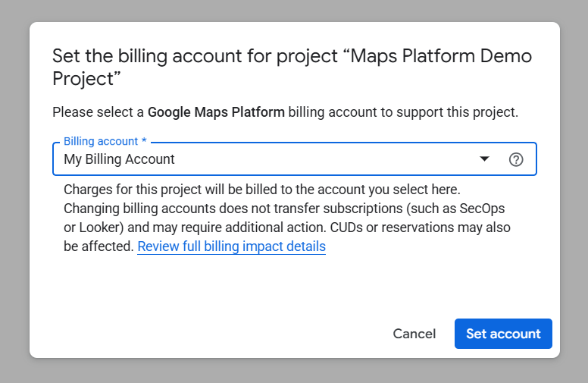Image resolution: width=588 pixels, height=383 pixels.
Task: Select the My Billing Account field
Action: click(x=294, y=159)
